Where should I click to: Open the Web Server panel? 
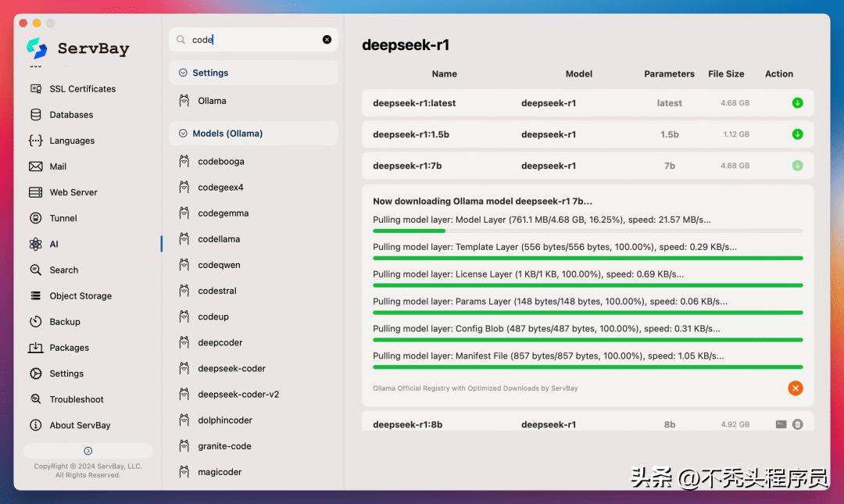(72, 191)
